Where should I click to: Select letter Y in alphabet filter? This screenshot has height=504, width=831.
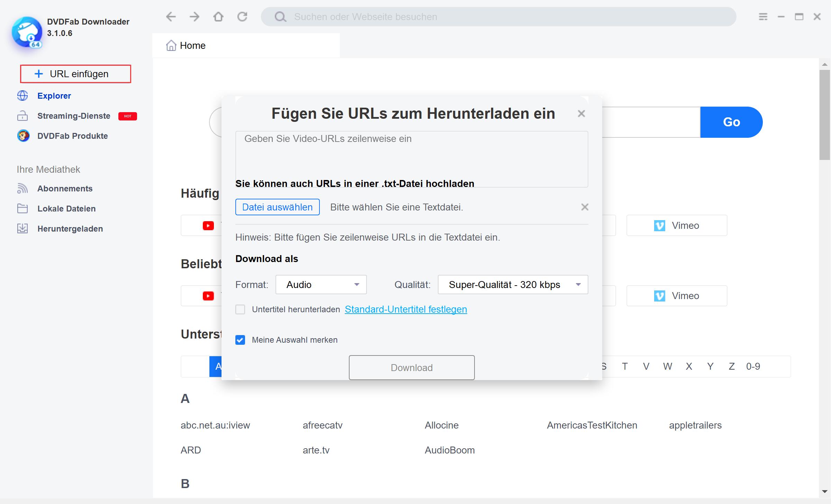(x=710, y=367)
